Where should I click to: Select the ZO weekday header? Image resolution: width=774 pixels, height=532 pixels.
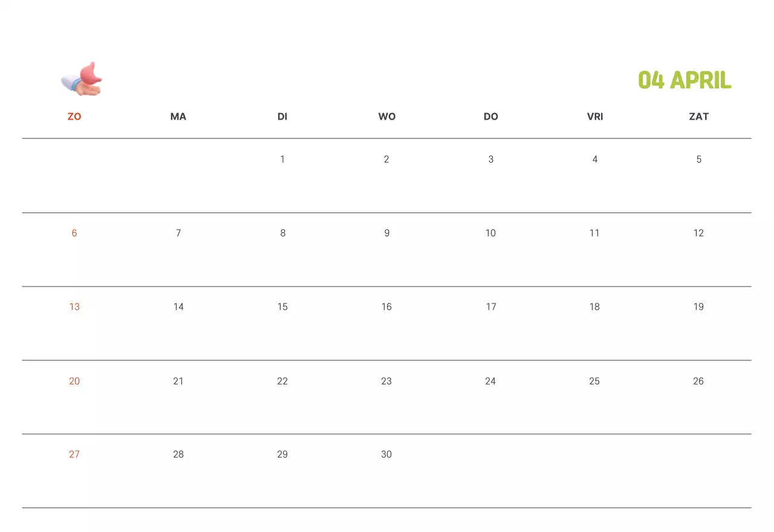tap(74, 117)
